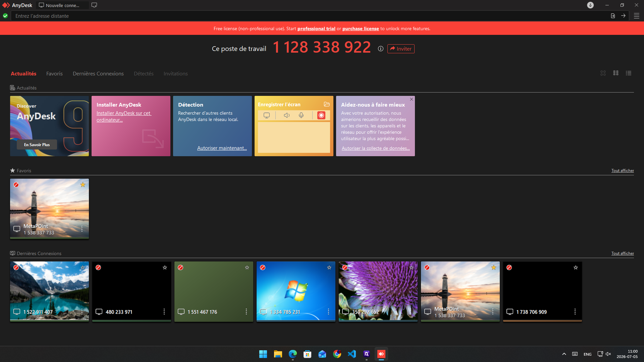Open options menu for MetaPOint in Favoris
644x362 pixels.
(x=82, y=229)
